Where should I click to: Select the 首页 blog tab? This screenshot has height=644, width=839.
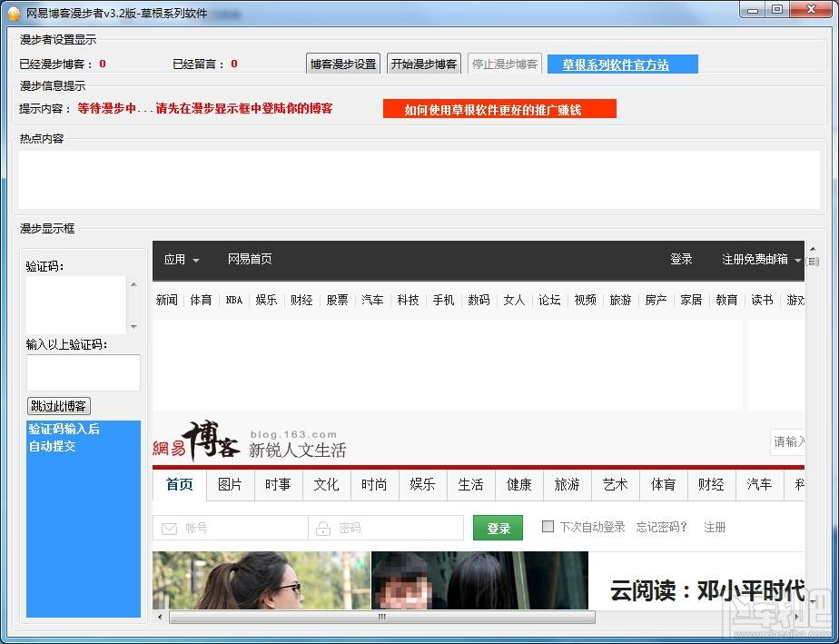pyautogui.click(x=179, y=484)
